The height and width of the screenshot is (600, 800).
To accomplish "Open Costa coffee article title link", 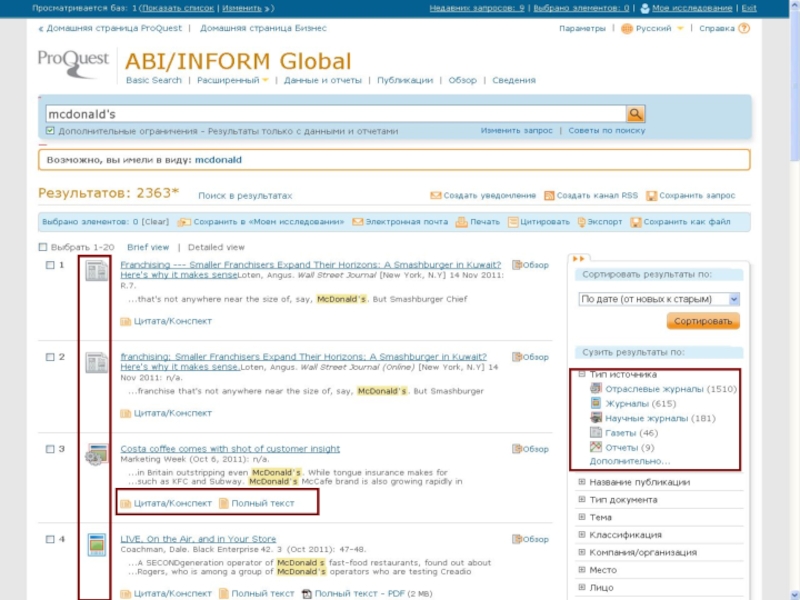I will click(x=230, y=448).
